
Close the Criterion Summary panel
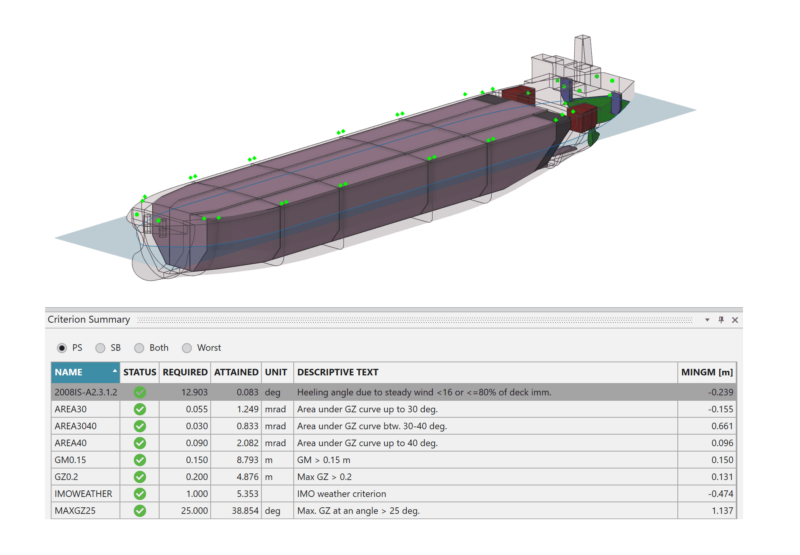tap(735, 320)
